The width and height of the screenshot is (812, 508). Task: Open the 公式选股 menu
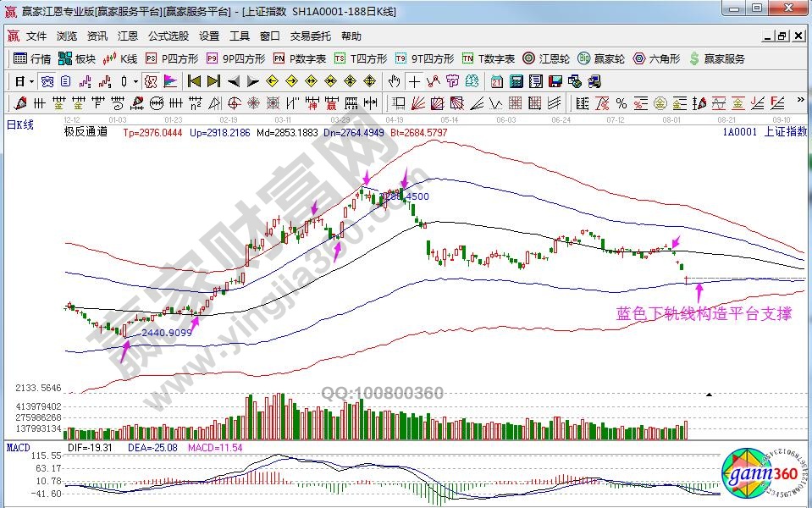168,36
